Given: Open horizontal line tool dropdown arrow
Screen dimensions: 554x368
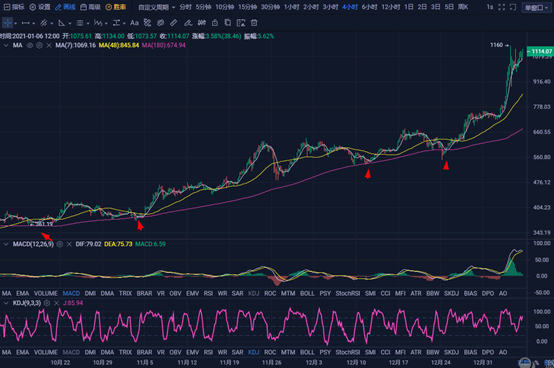Looking at the screenshot, I should point(34,24).
